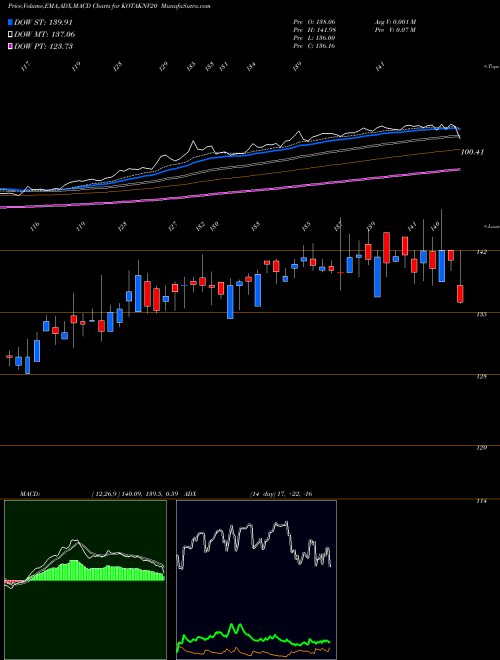The height and width of the screenshot is (660, 500).
Task: Open the green MACD histogram chart
Action: 85,580
